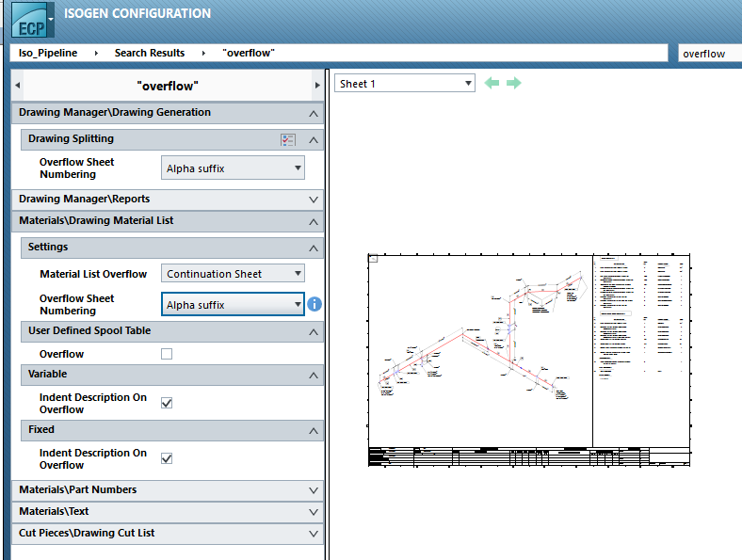Collapse the Settings group
The image size is (742, 560).
[314, 248]
